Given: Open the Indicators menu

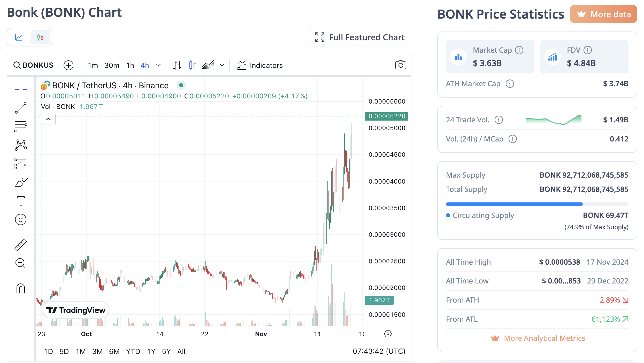Looking at the screenshot, I should pos(260,65).
